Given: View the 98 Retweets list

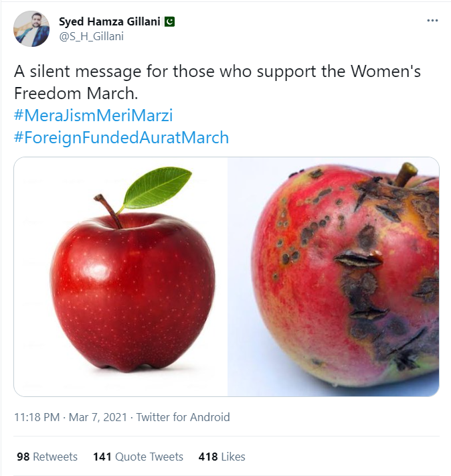Looking at the screenshot, I should pyautogui.click(x=47, y=457).
